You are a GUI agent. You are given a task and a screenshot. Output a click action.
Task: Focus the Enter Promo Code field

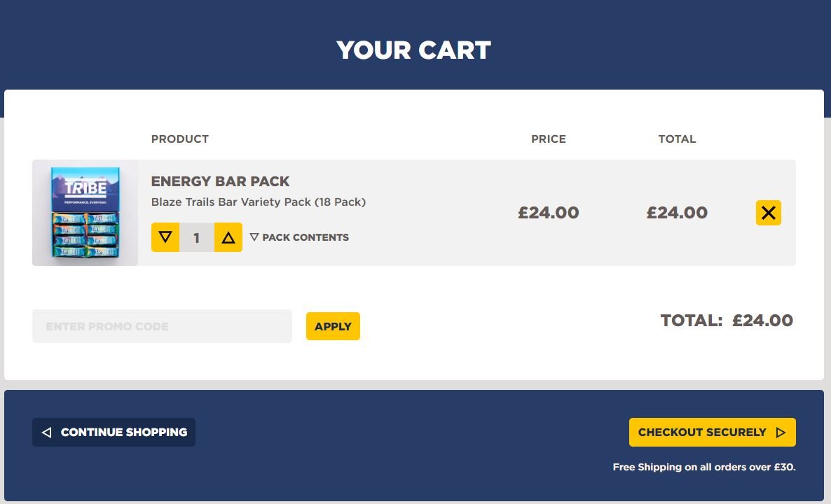click(162, 326)
